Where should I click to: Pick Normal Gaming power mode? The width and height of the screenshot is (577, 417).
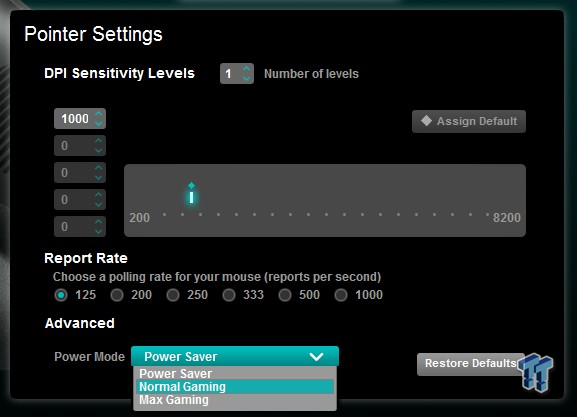point(235,386)
